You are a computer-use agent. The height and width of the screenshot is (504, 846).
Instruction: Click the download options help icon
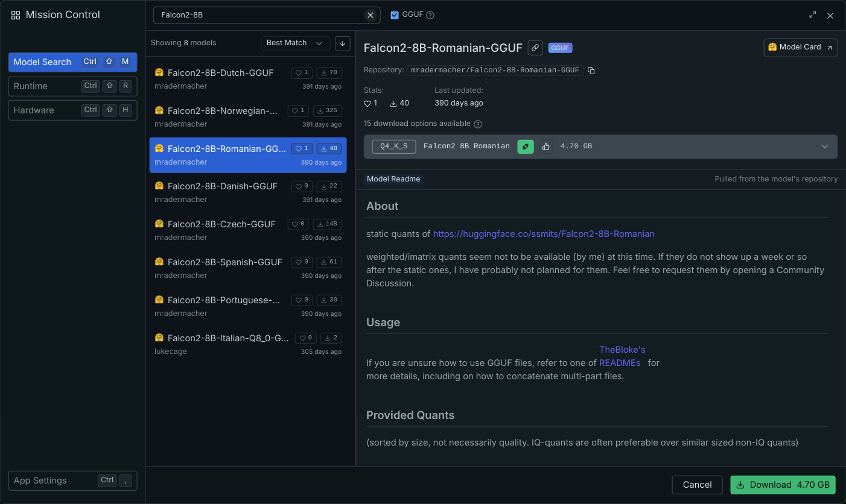click(x=478, y=124)
